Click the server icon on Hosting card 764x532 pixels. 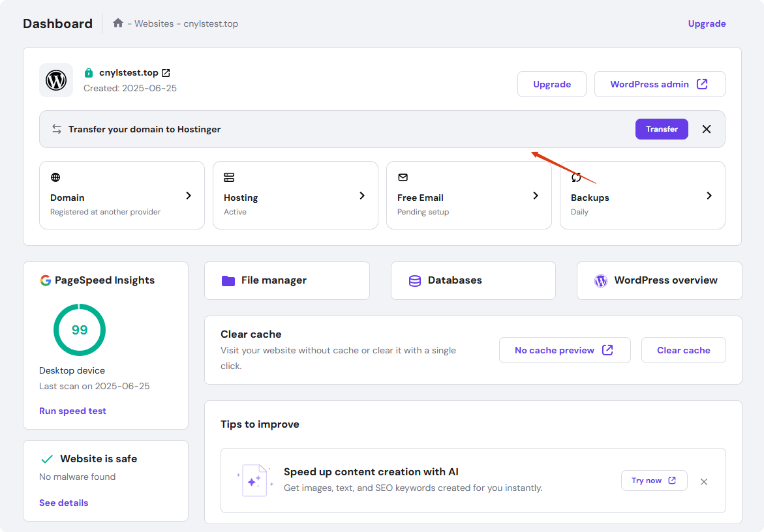click(229, 177)
